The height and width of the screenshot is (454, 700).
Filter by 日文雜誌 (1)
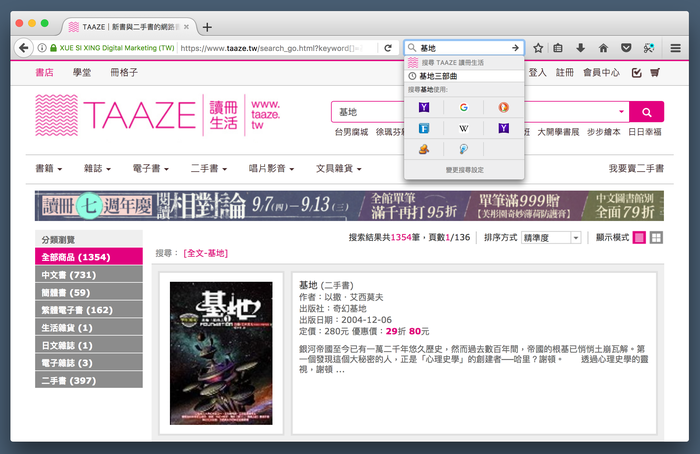[89, 345]
